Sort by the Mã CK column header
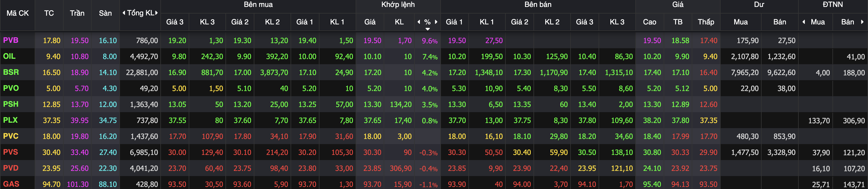868x189 pixels. (17, 13)
